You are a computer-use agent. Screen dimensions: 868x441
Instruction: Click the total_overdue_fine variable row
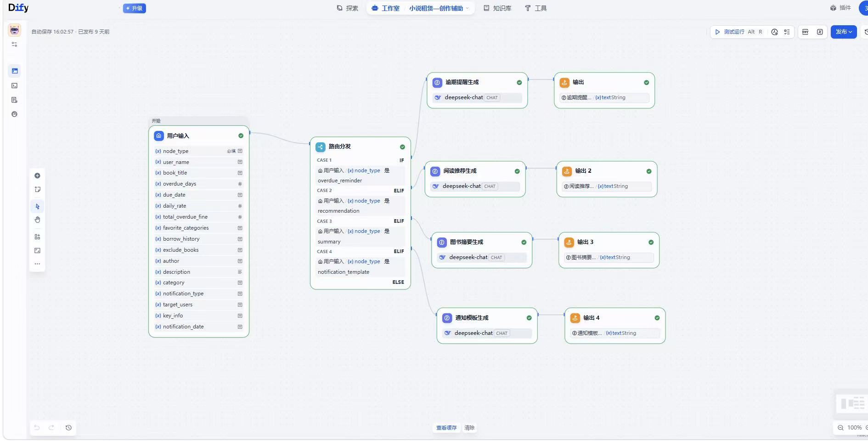coord(199,217)
